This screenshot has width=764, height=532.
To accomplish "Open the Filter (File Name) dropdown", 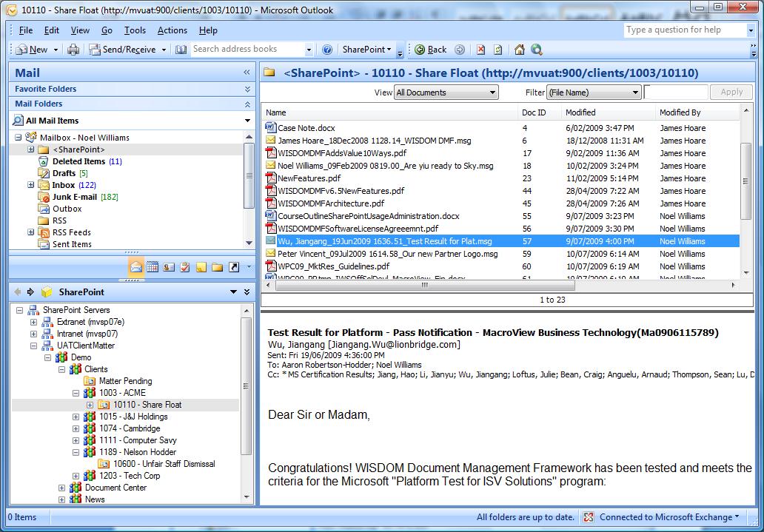I will (594, 92).
